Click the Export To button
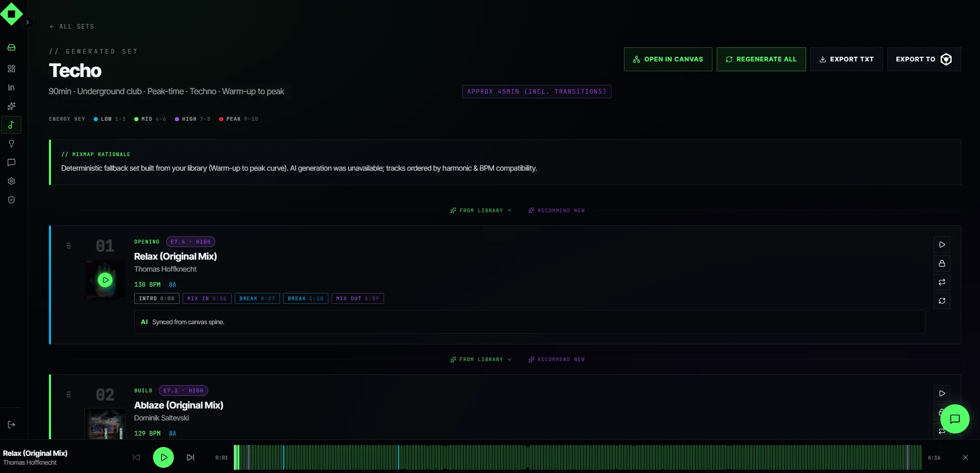The width and height of the screenshot is (980, 473). click(x=924, y=59)
